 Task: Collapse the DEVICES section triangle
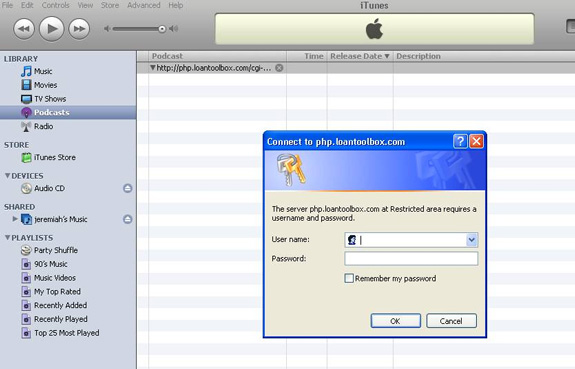(7, 176)
